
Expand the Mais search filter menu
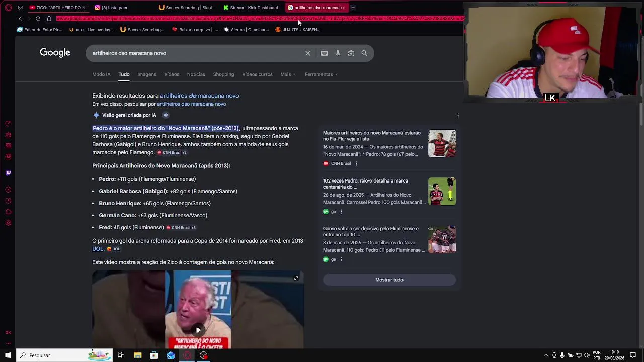click(288, 74)
